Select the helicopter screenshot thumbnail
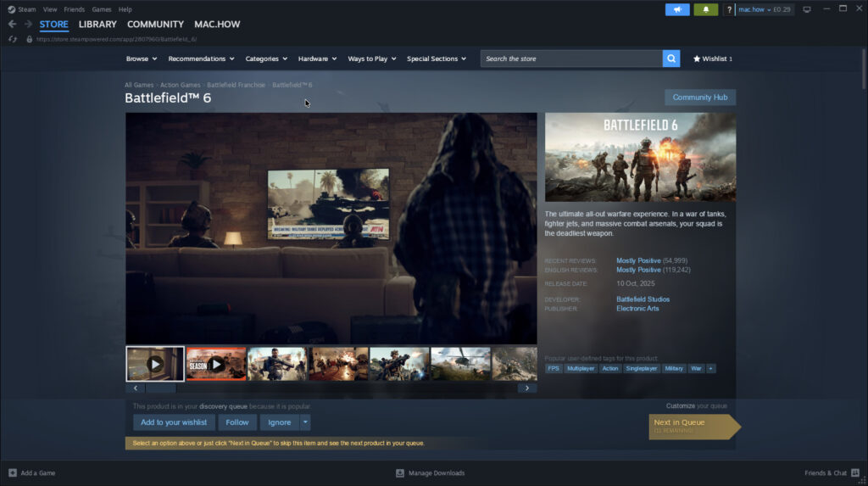 tap(460, 364)
